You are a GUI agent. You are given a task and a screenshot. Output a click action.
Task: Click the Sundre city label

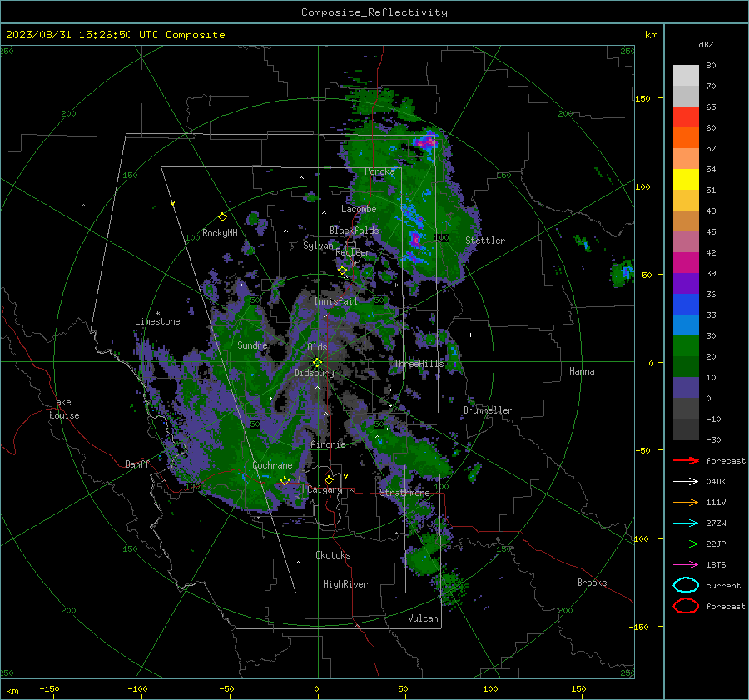252,345
